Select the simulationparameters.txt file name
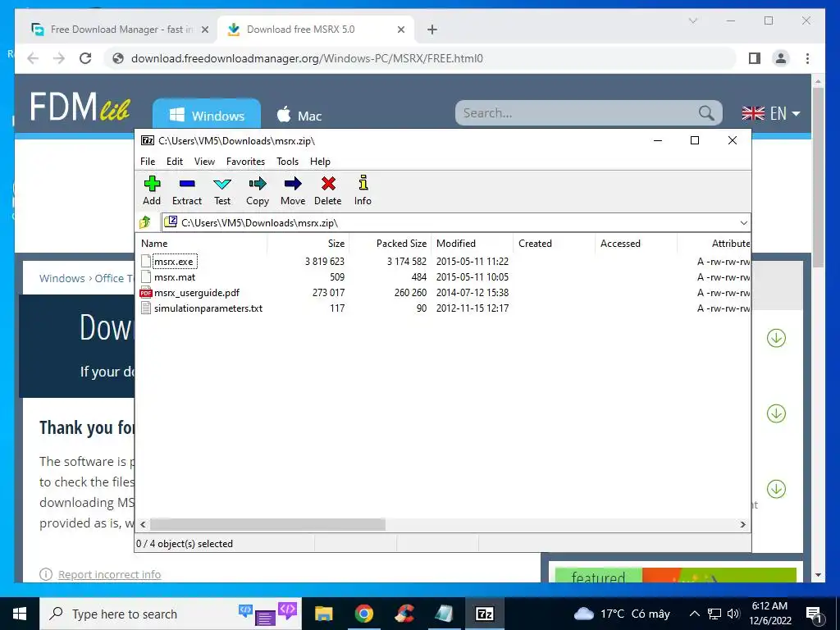The width and height of the screenshot is (840, 630). (208, 308)
